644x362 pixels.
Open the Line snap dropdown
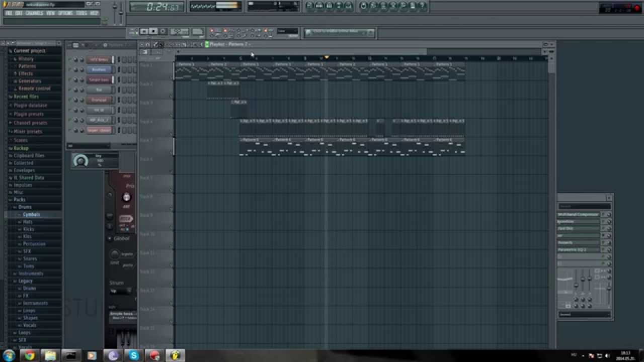[x=287, y=32]
